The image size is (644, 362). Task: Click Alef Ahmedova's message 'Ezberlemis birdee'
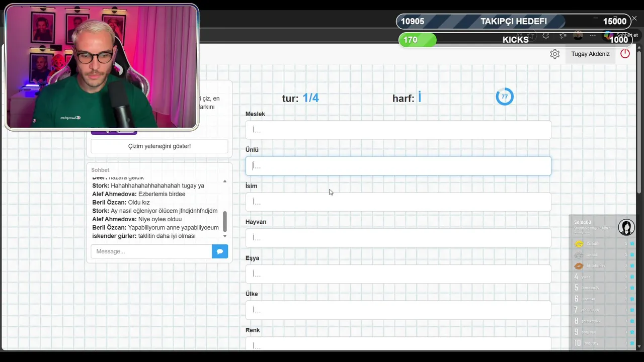coord(162,194)
